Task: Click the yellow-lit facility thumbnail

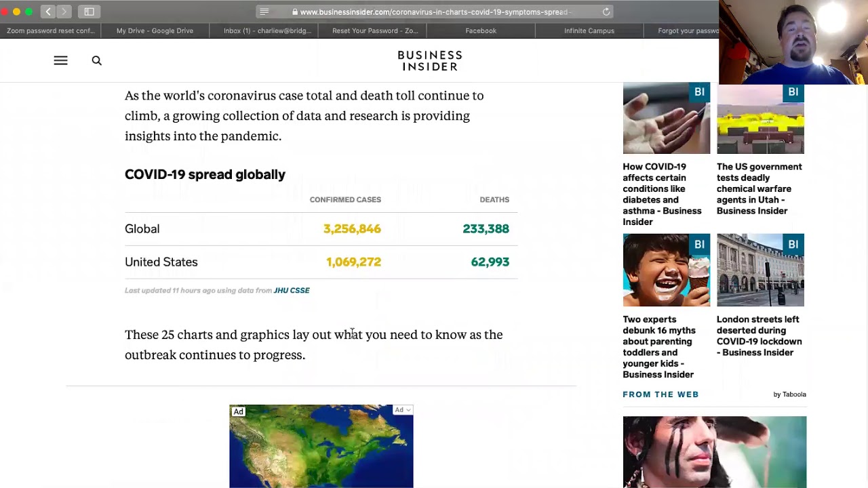Action: (760, 119)
